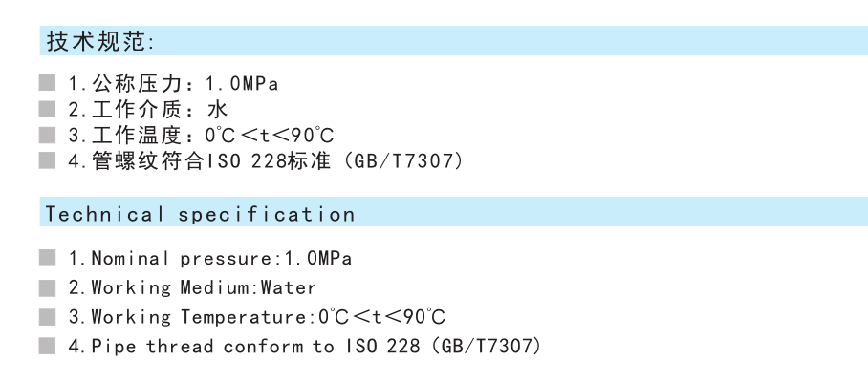Click gray bullet beside Nominal pressure line
The width and height of the screenshot is (868, 382).
[47, 258]
